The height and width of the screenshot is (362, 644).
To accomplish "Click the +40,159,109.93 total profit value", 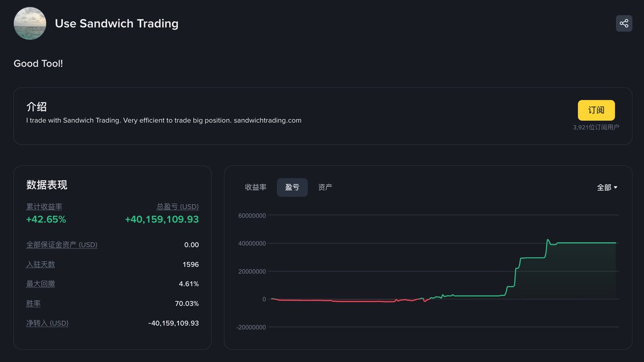I will [162, 220].
